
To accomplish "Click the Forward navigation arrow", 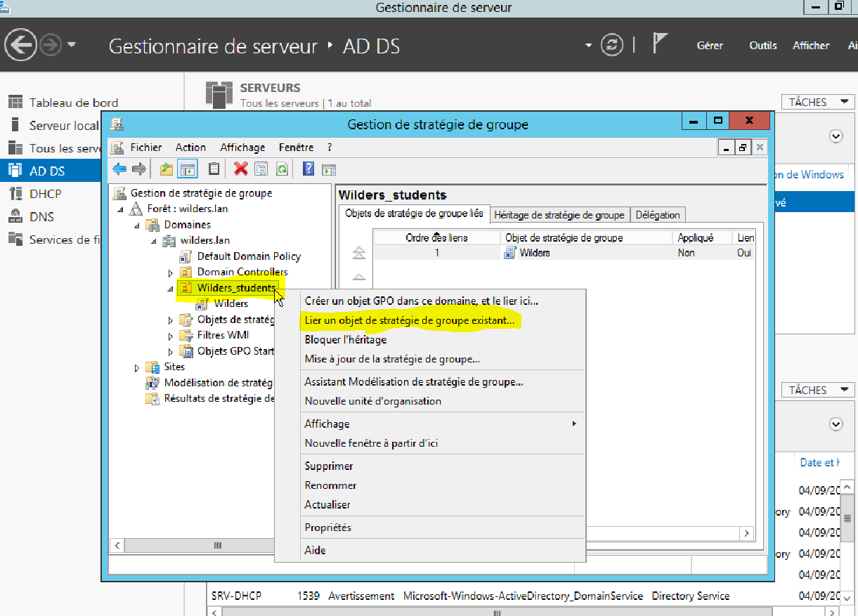I will (x=138, y=169).
